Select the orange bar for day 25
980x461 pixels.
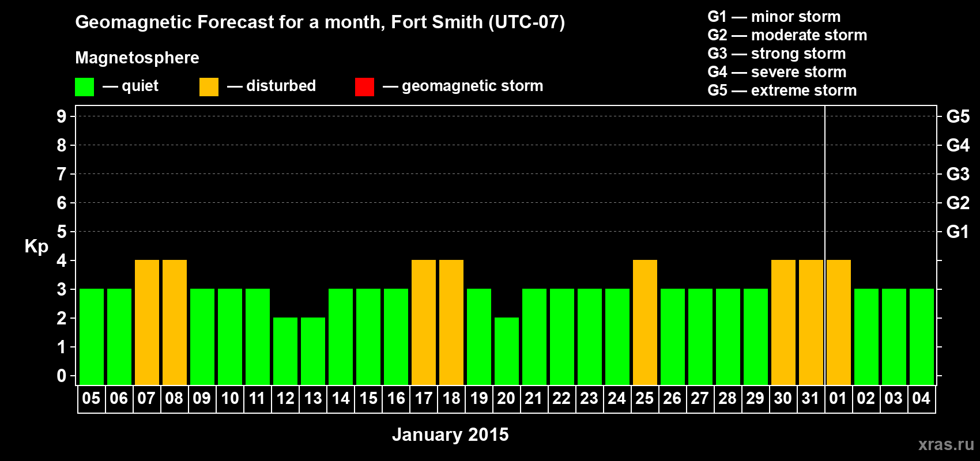645,323
